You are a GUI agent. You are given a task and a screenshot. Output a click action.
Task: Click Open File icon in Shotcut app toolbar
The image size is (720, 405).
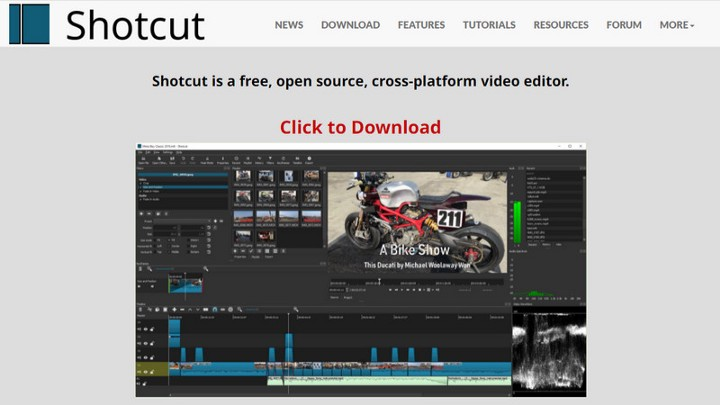point(143,160)
